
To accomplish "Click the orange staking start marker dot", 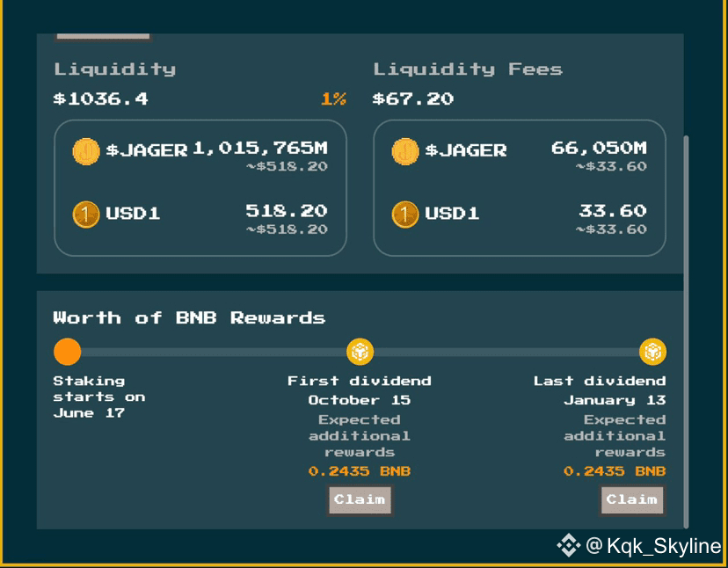I will (68, 352).
